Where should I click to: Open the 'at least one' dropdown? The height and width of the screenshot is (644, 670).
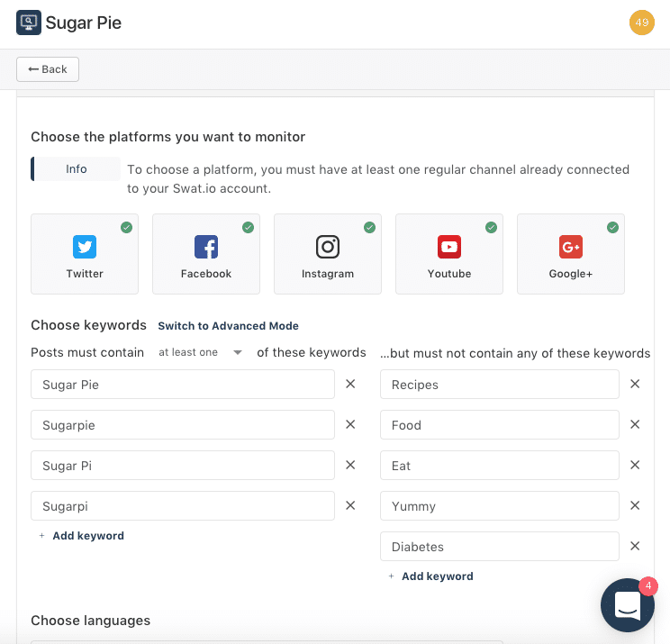point(200,352)
